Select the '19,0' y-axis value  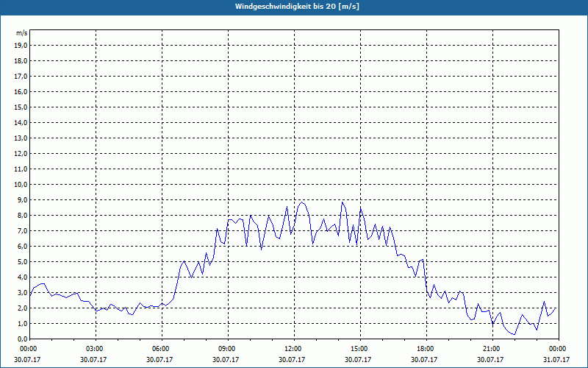pyautogui.click(x=21, y=46)
